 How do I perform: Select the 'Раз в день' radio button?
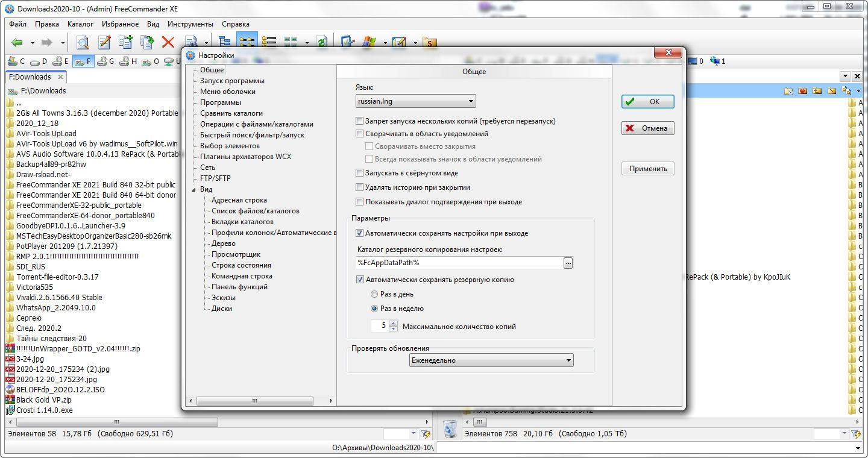374,294
